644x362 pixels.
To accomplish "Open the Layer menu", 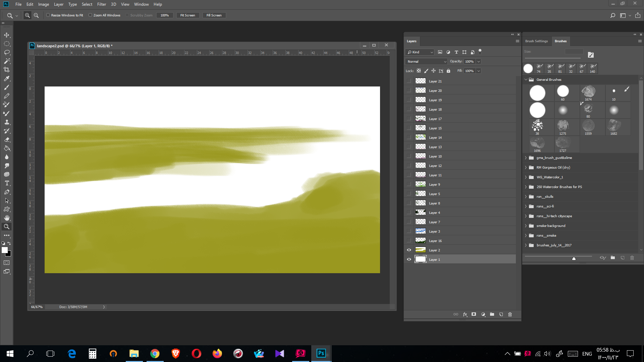I will 59,4.
